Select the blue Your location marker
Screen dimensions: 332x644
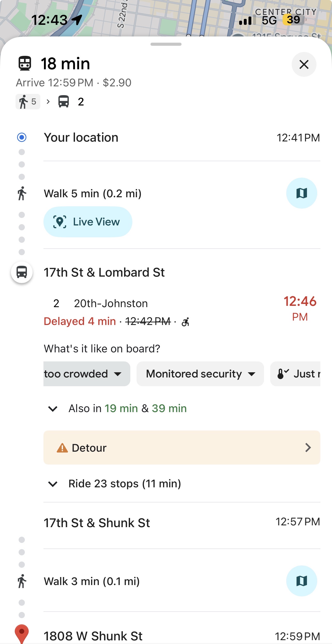click(x=22, y=137)
